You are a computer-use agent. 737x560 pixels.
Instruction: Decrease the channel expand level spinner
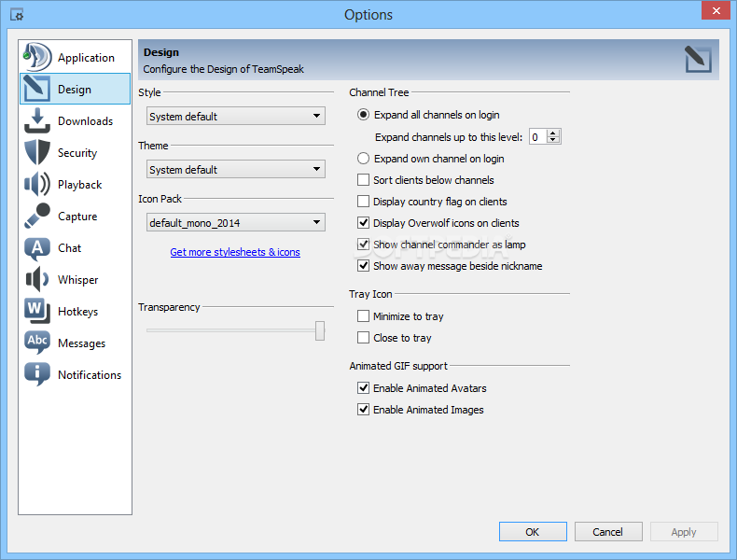coord(553,140)
